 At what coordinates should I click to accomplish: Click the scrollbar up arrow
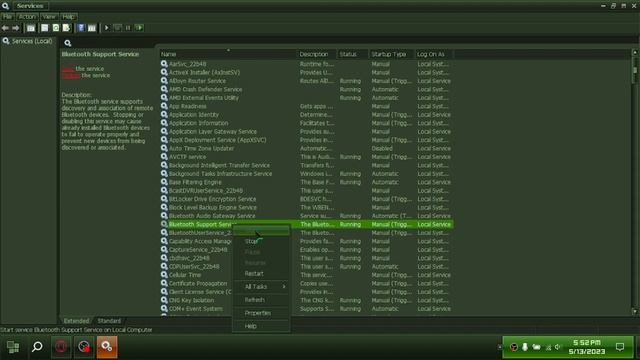coord(635,53)
